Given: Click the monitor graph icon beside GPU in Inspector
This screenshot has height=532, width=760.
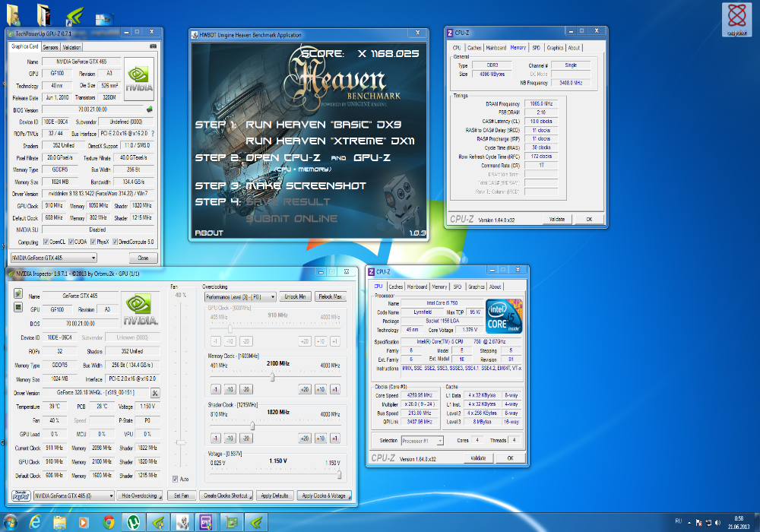Looking at the screenshot, I should 18,307.
